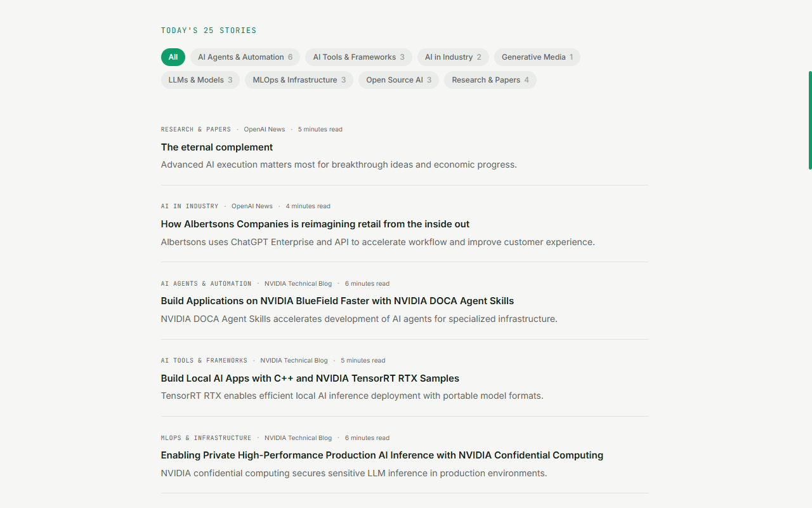The width and height of the screenshot is (812, 508).
Task: Click '6 minutes read' on Confidential Computing story
Action: pyautogui.click(x=367, y=438)
